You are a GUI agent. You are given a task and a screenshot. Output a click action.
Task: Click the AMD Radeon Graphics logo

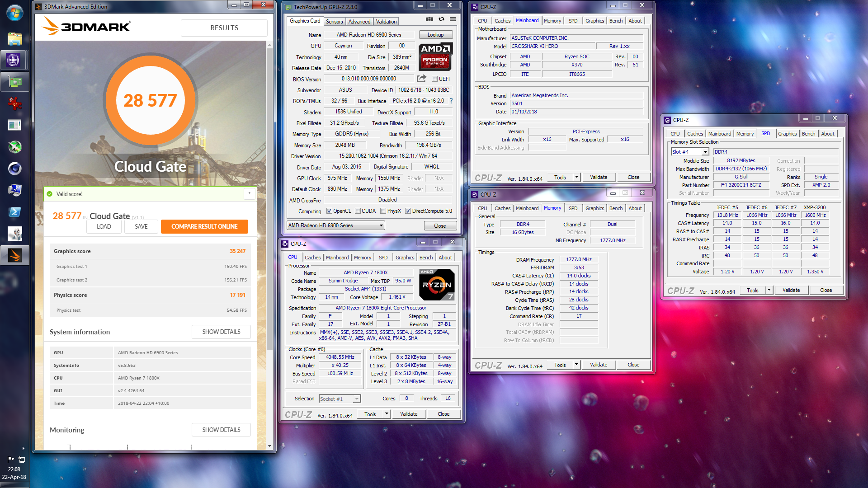[435, 56]
